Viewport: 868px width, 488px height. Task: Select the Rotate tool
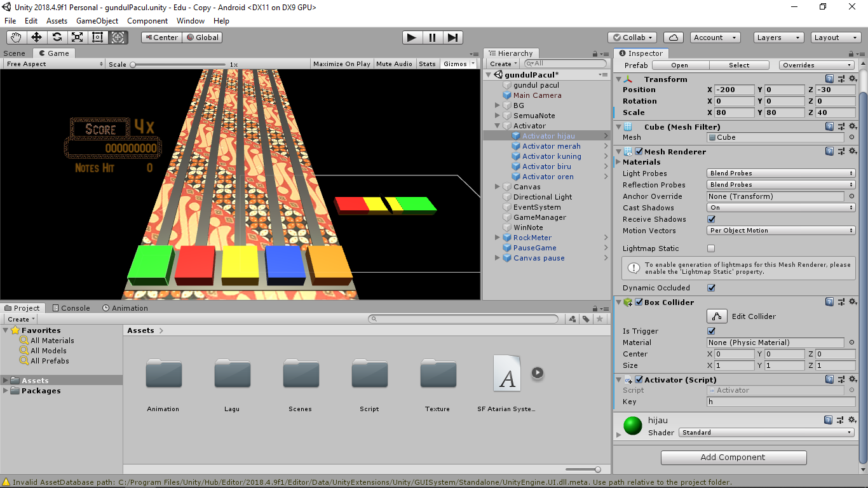point(57,37)
